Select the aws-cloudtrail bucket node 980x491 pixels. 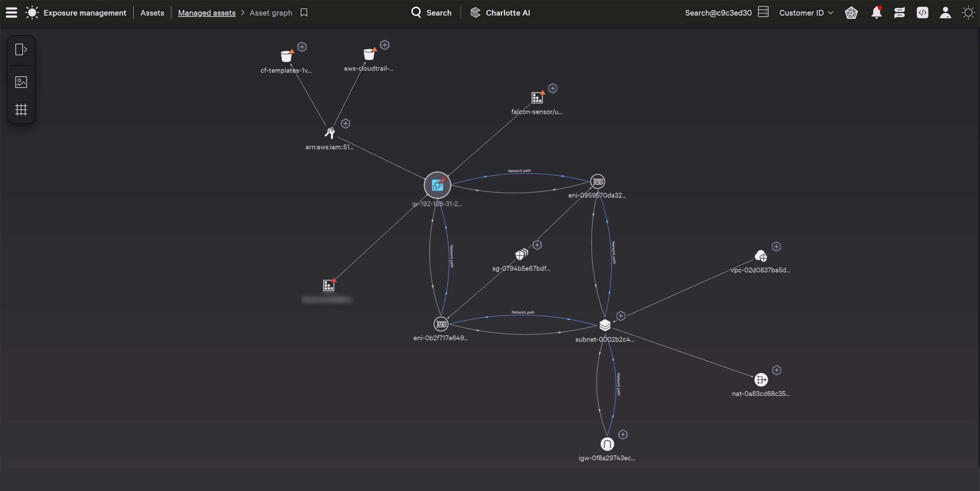coord(369,54)
